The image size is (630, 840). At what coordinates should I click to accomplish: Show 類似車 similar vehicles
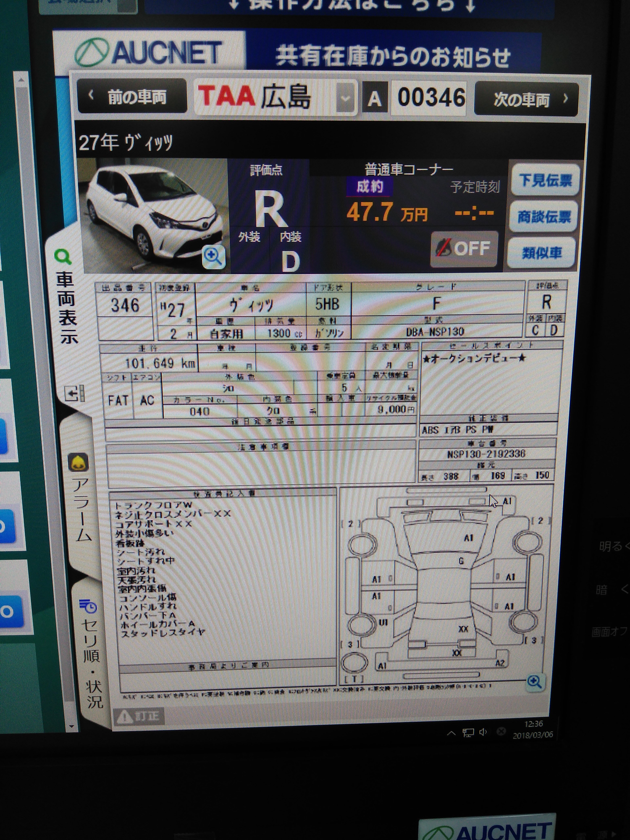tap(542, 253)
